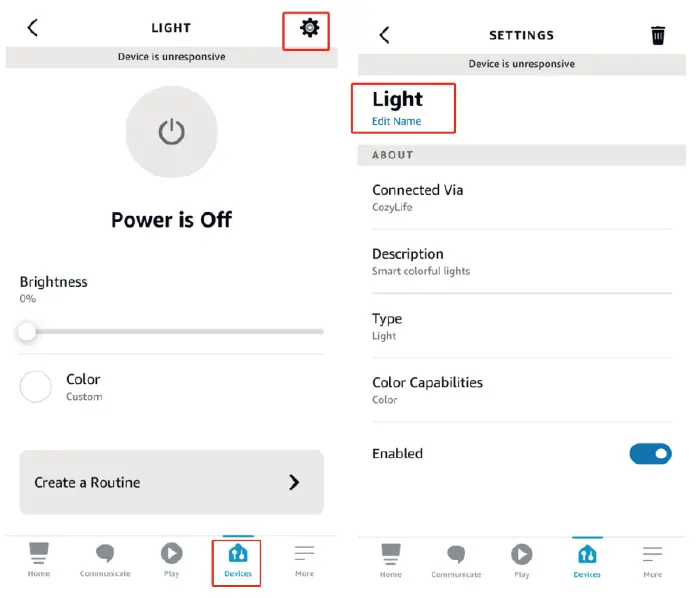Go back from the Light screen

(33, 28)
